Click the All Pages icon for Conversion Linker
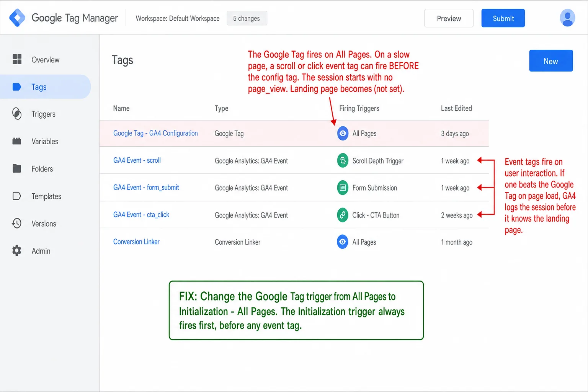Screen dimensions: 588x392 pyautogui.click(x=343, y=242)
